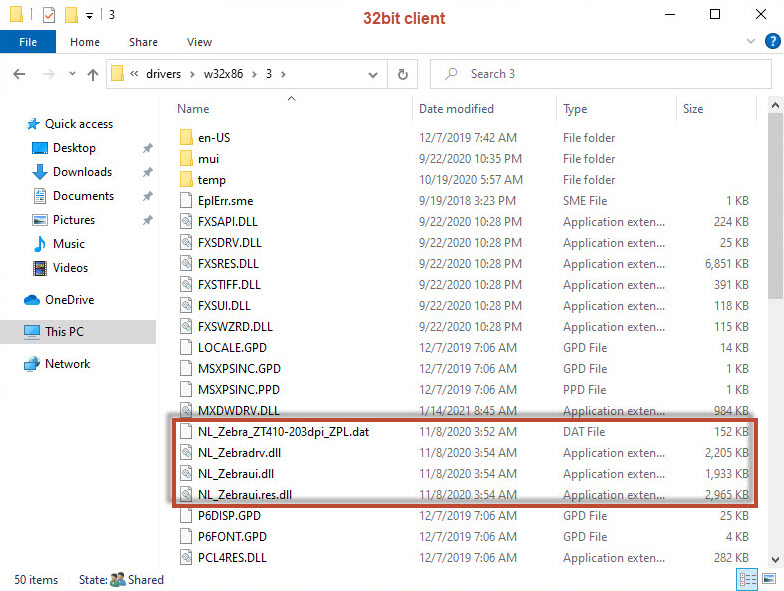Expand the ribbon with the chevron
The height and width of the screenshot is (591, 784).
click(x=751, y=42)
